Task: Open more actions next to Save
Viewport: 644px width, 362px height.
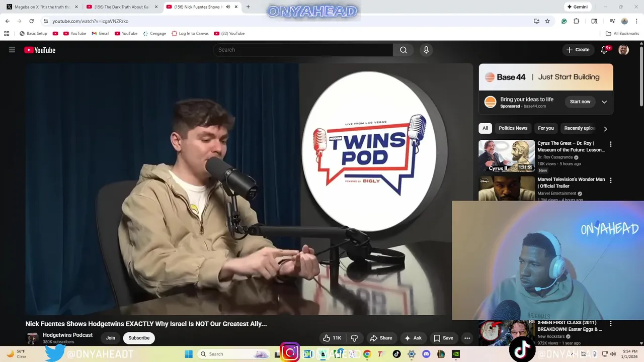Action: point(467,338)
